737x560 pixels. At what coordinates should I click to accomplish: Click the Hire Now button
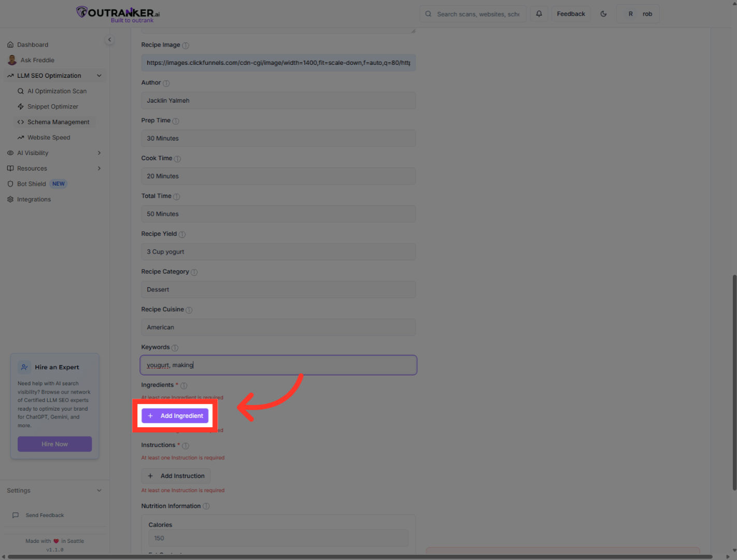click(x=54, y=444)
